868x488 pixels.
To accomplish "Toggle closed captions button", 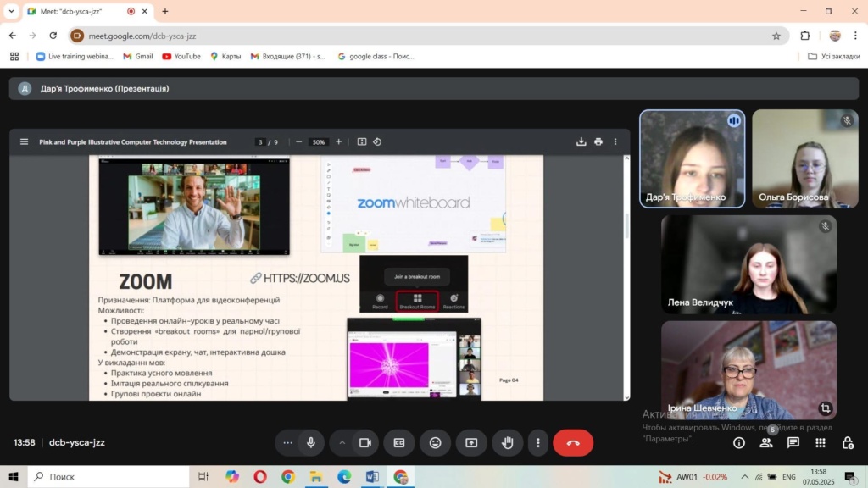I will [399, 442].
